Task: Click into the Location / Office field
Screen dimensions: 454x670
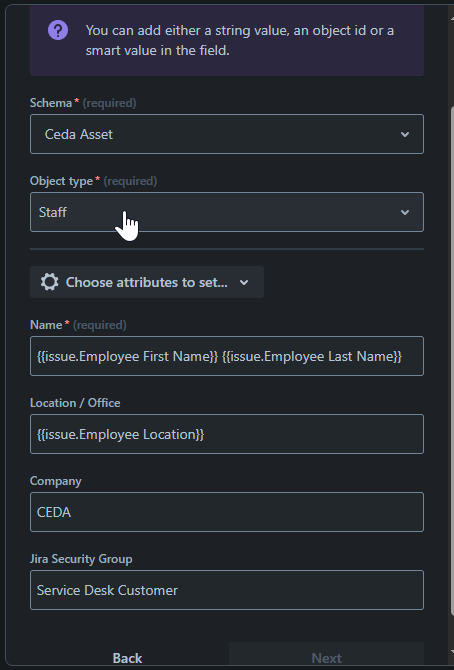Action: (227, 434)
